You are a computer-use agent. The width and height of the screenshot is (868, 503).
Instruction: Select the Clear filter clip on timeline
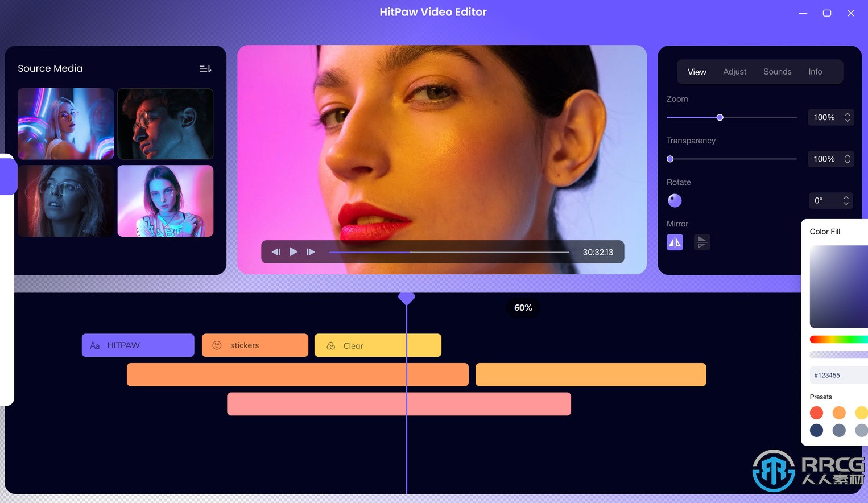378,345
